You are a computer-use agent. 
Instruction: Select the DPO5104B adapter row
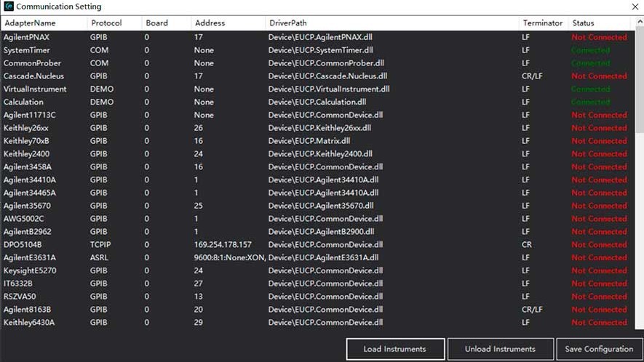point(315,245)
